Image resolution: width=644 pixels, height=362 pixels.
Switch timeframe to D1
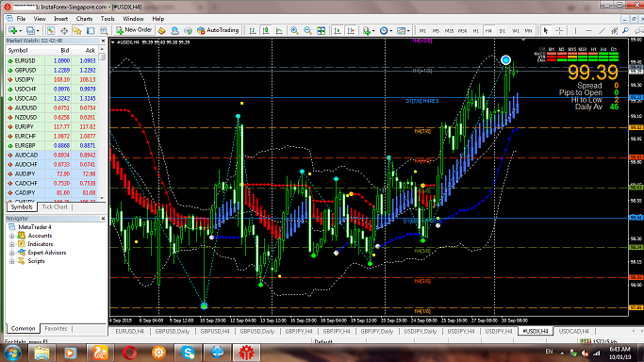[502, 31]
